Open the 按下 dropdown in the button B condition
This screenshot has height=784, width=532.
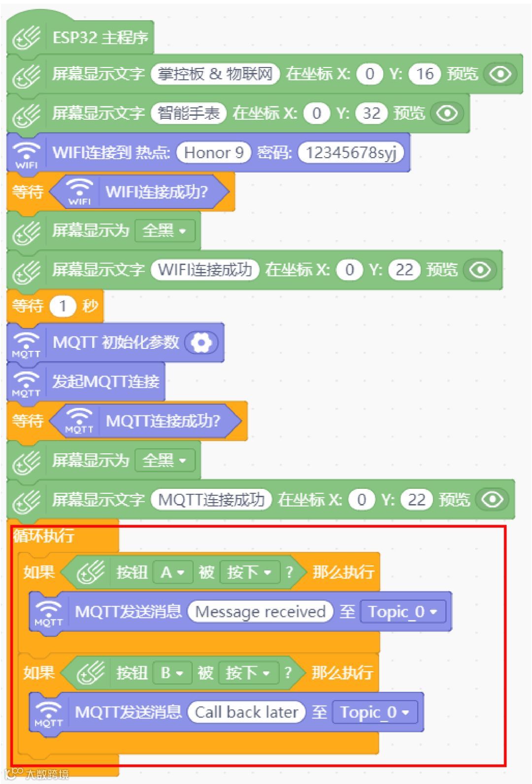pos(248,673)
